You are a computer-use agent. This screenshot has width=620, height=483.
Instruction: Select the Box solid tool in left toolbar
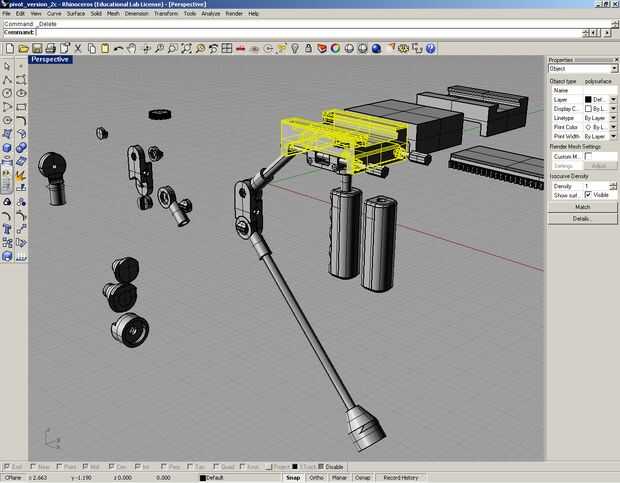tap(7, 147)
